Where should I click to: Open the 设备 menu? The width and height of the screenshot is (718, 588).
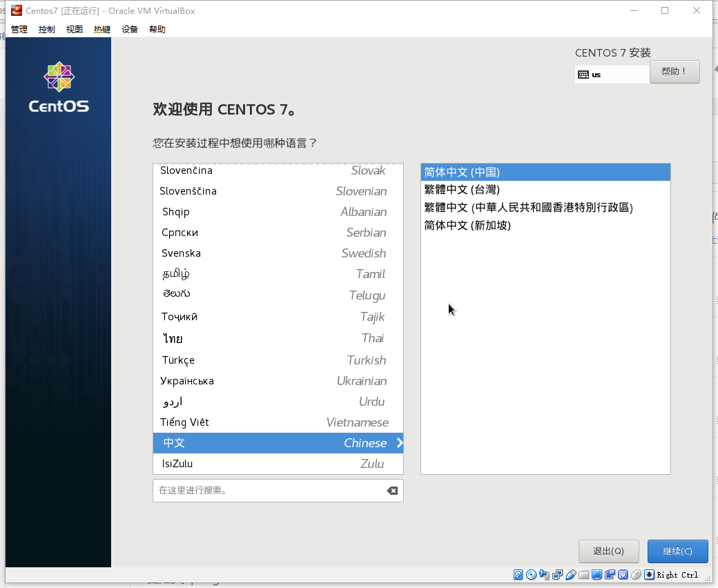(x=130, y=29)
